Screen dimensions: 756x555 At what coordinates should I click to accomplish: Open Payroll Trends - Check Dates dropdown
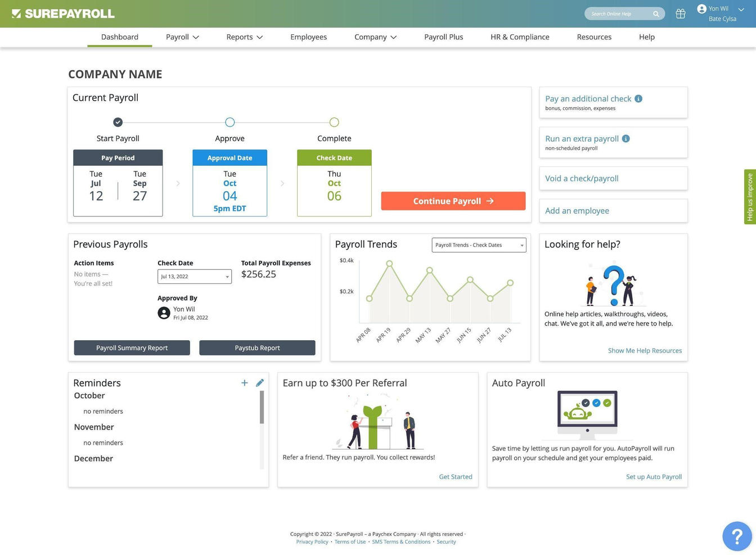coord(479,245)
